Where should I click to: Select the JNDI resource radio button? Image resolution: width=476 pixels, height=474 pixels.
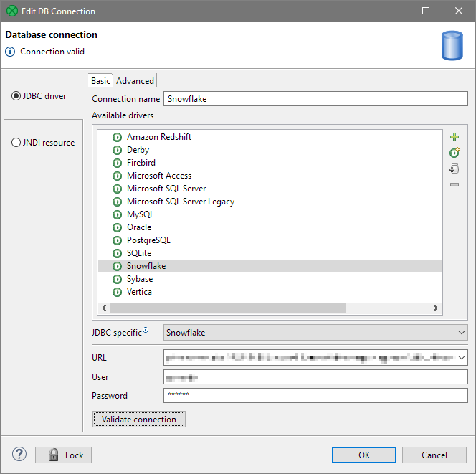16,143
